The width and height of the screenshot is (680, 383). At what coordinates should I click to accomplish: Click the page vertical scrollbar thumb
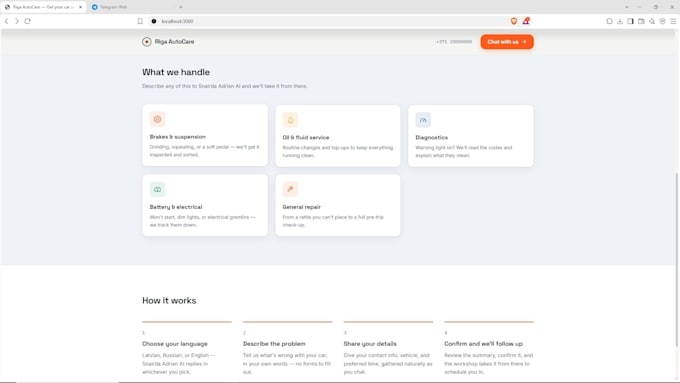pyautogui.click(x=676, y=259)
